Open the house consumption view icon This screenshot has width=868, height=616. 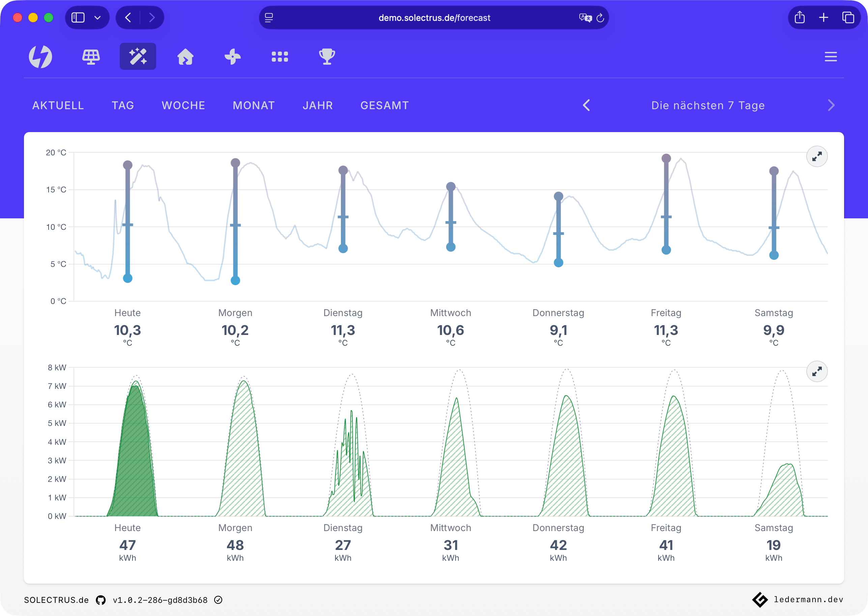(x=185, y=57)
